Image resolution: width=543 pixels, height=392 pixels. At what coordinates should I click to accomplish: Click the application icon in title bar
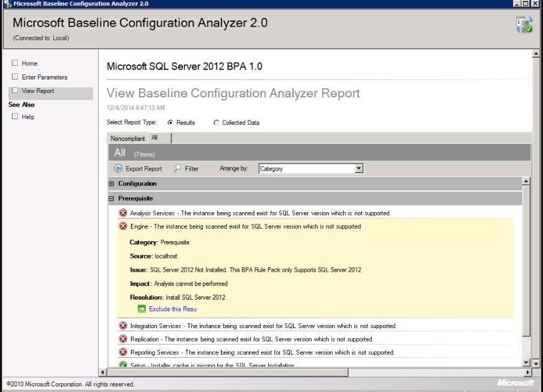click(x=7, y=4)
